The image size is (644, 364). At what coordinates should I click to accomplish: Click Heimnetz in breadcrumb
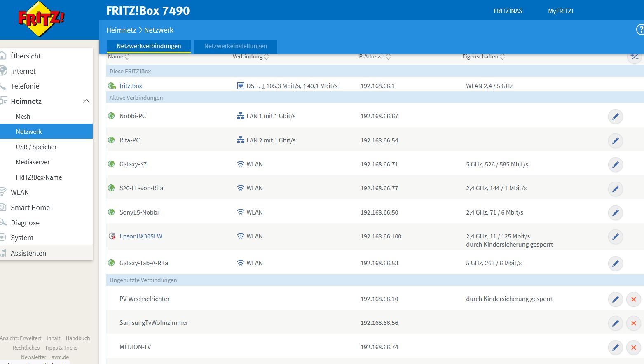121,30
